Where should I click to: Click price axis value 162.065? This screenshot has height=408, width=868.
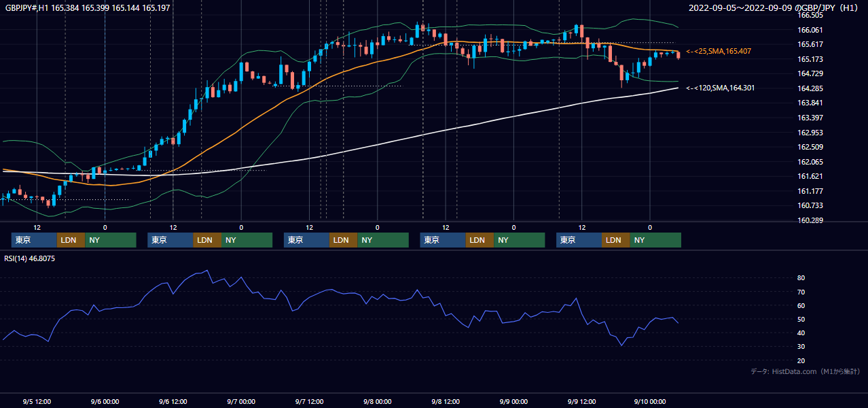point(810,162)
